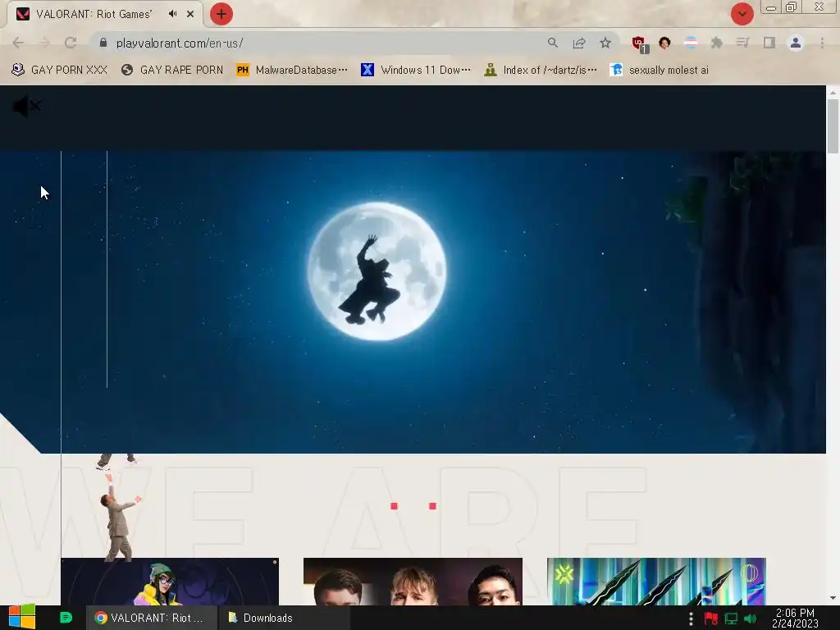Open the Windows Start button
Image resolution: width=840 pixels, height=630 pixels.
[x=22, y=617]
